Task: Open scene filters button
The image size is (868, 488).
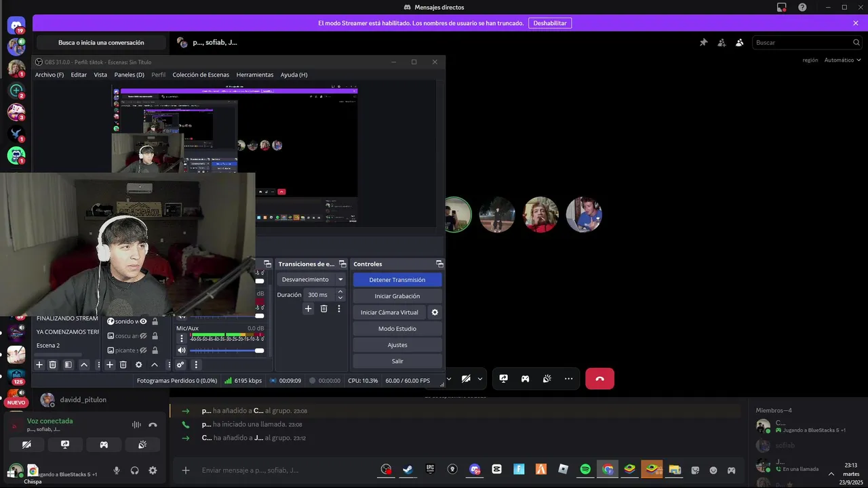Action: pos(68,365)
